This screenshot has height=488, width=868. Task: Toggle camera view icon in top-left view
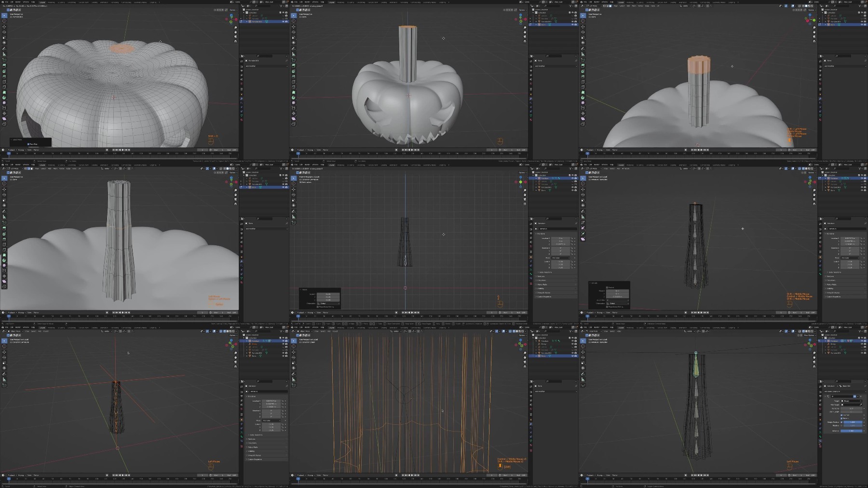235,37
